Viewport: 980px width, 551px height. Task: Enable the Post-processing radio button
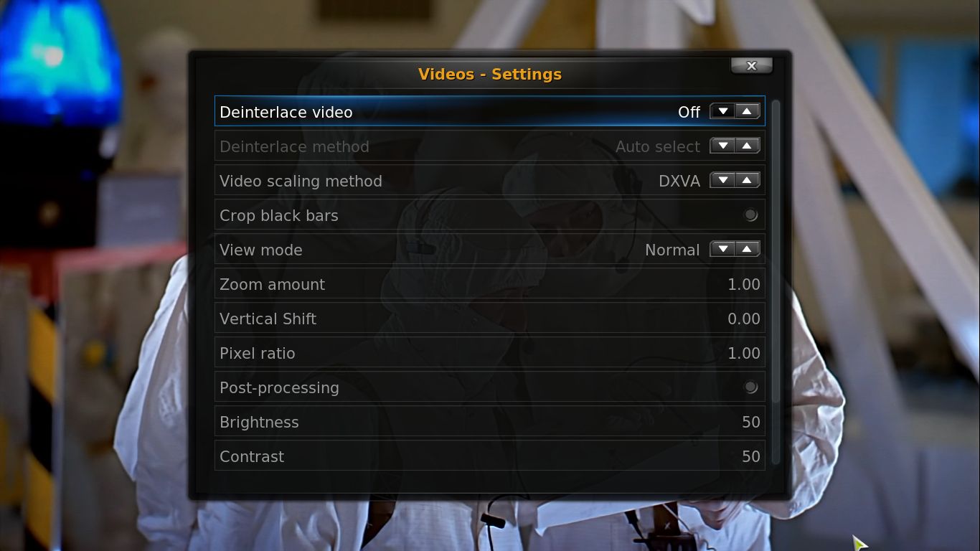(750, 387)
